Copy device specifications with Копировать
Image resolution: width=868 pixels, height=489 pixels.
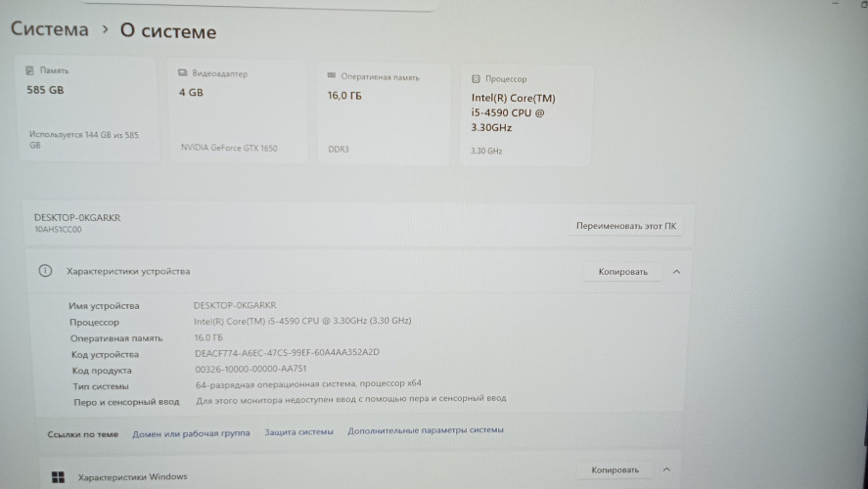click(x=622, y=272)
